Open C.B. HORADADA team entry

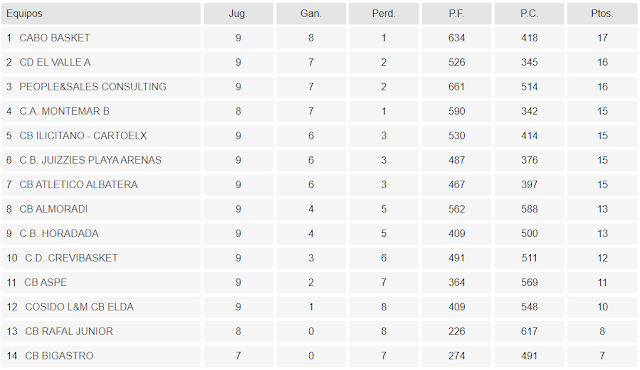coord(59,234)
